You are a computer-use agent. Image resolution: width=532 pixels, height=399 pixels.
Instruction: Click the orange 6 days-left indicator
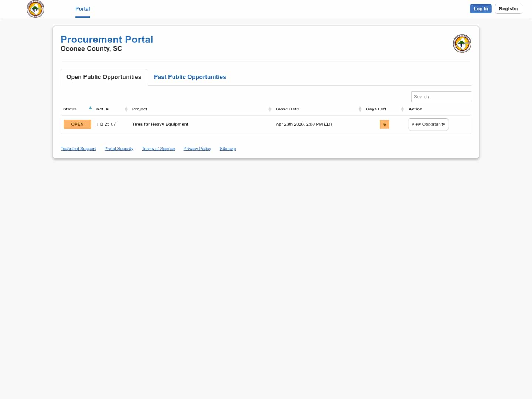pyautogui.click(x=384, y=124)
